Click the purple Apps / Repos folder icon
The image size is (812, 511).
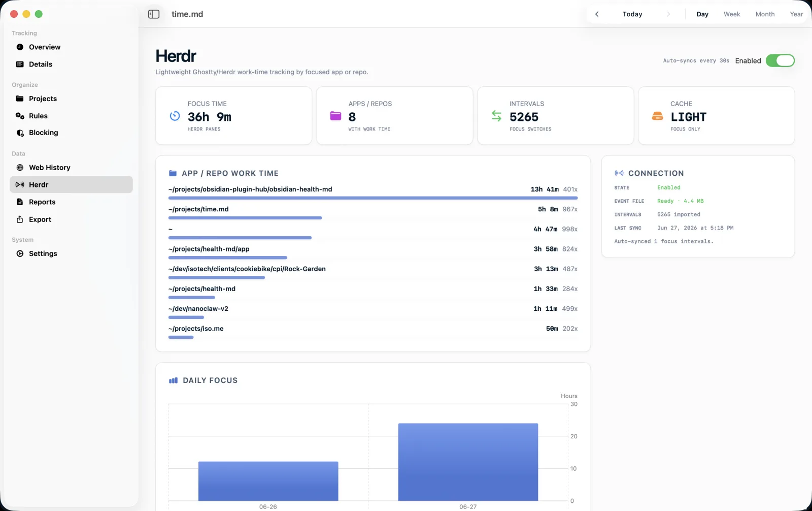pos(335,116)
